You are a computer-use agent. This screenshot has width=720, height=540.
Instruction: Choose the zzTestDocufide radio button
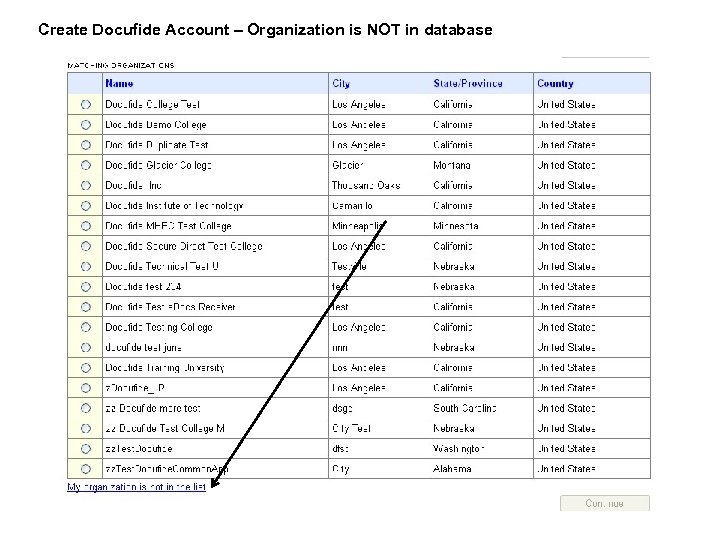click(86, 449)
